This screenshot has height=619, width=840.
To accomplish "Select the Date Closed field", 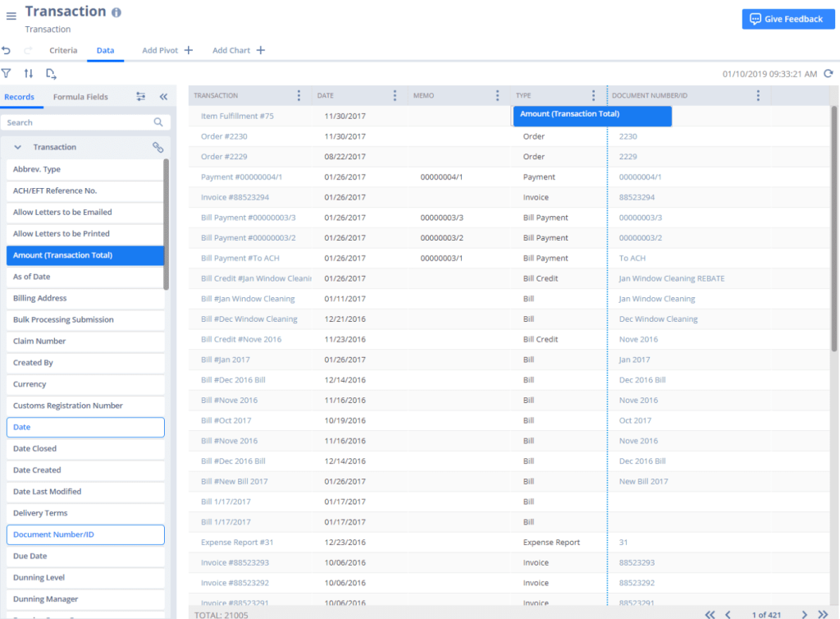I will [85, 448].
